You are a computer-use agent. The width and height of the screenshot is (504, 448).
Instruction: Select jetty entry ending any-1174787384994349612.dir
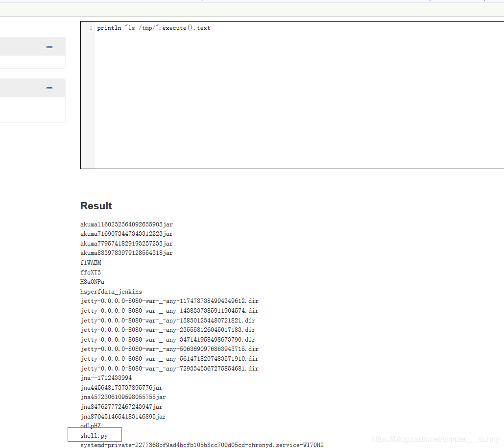(x=169, y=301)
